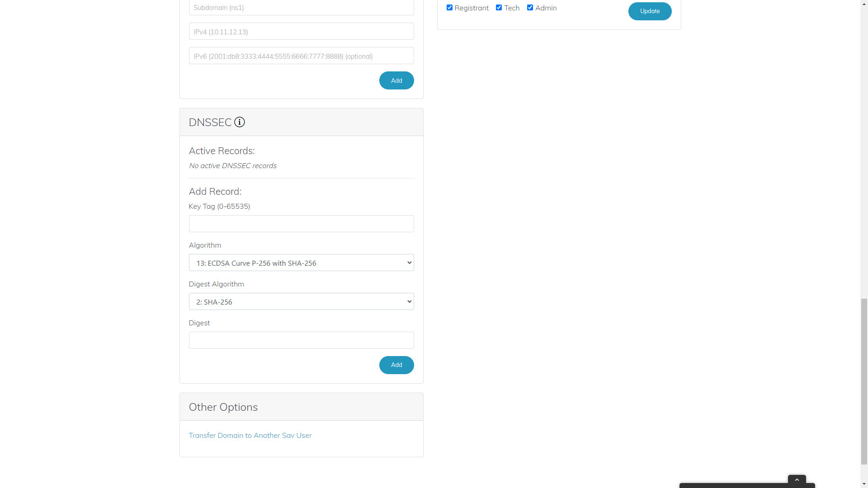Click inside the Digest text field
This screenshot has height=488, width=868.
(x=301, y=340)
